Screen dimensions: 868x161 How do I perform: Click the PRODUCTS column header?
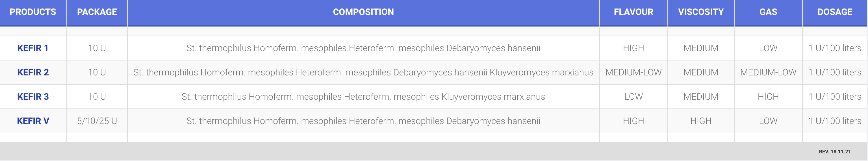(x=33, y=12)
